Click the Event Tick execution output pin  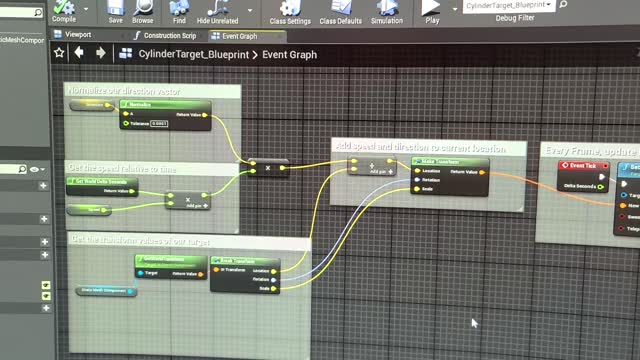[601, 177]
